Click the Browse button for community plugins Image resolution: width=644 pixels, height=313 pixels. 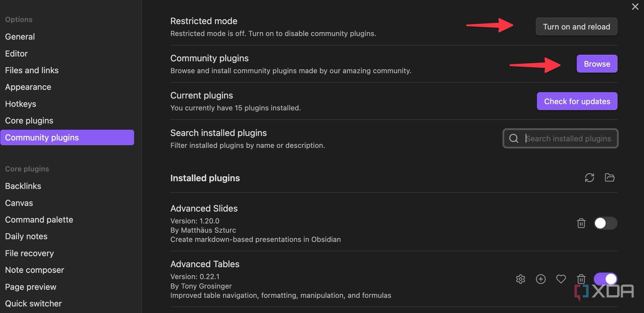point(596,64)
